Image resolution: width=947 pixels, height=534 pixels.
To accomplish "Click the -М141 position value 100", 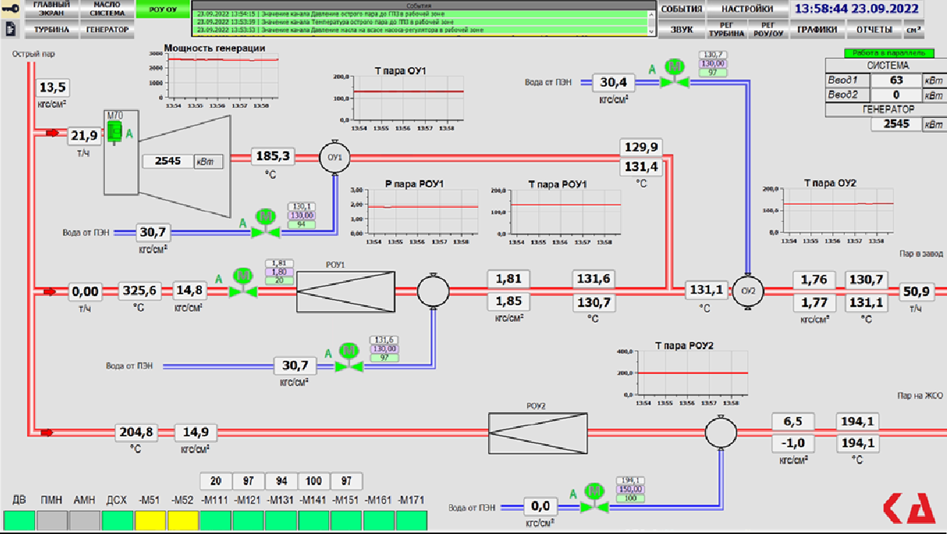I will [313, 481].
